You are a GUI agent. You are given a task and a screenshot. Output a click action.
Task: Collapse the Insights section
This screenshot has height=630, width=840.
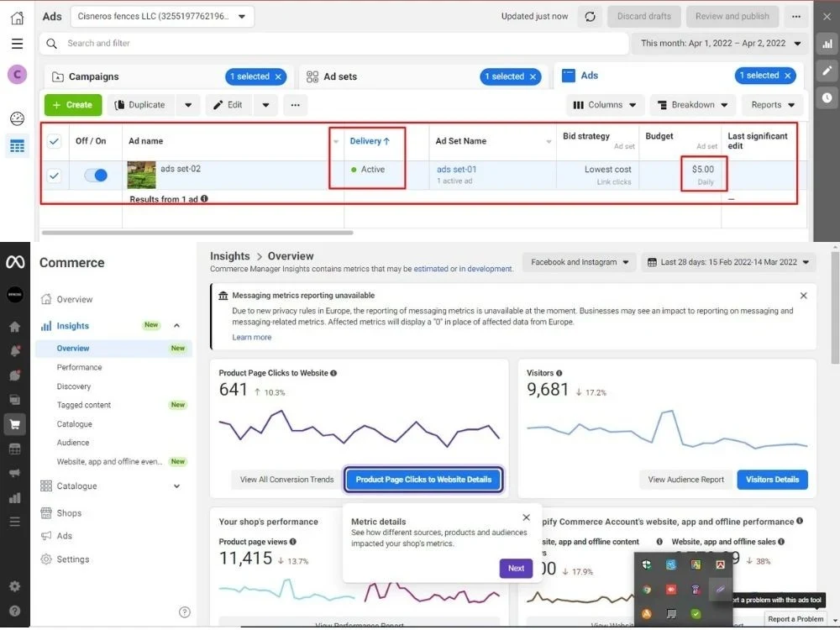(x=176, y=326)
